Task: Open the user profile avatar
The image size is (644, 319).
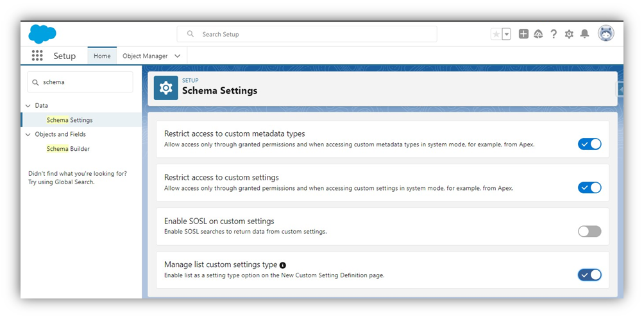Action: point(606,34)
